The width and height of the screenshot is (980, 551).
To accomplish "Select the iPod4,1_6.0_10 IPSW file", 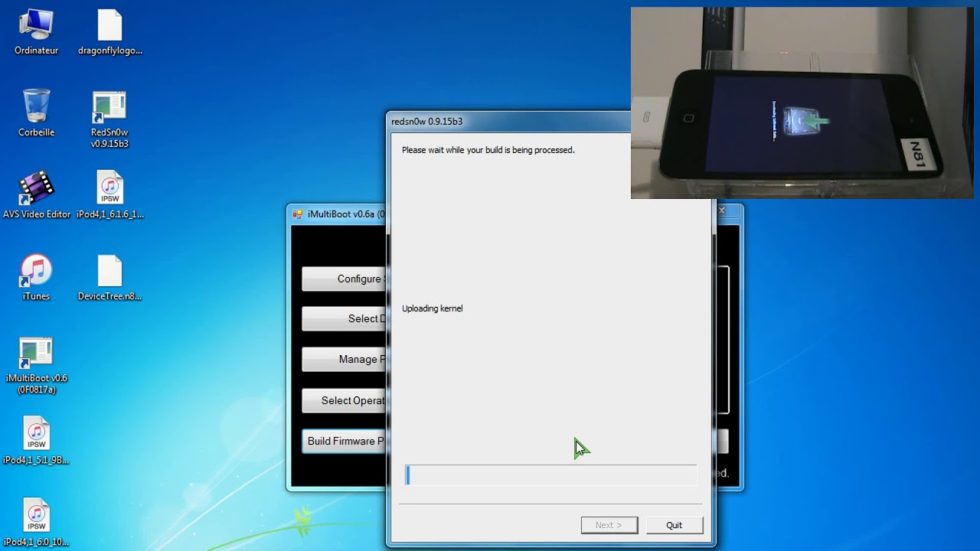I will click(36, 523).
